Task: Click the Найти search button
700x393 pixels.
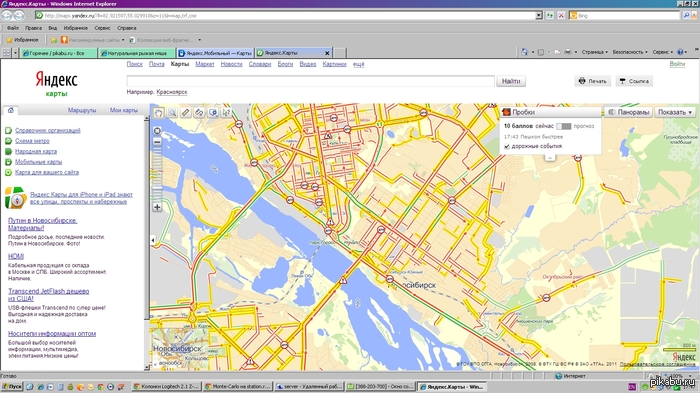Action: pyautogui.click(x=511, y=81)
